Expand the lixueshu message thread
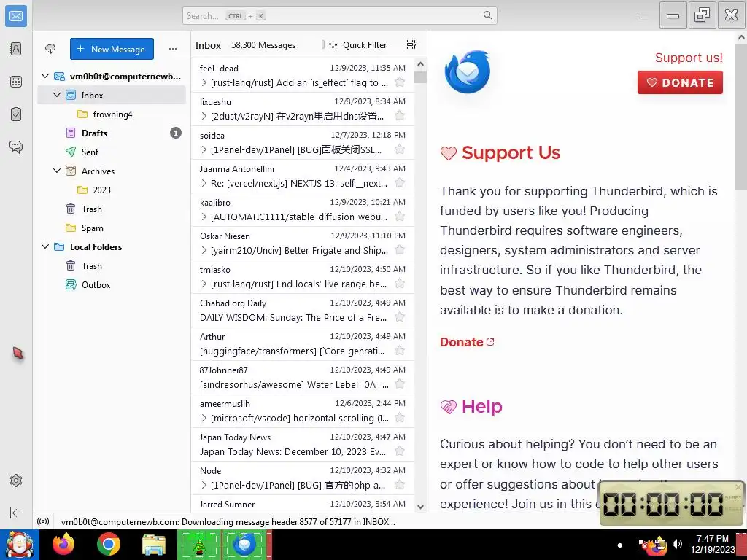 (x=204, y=116)
